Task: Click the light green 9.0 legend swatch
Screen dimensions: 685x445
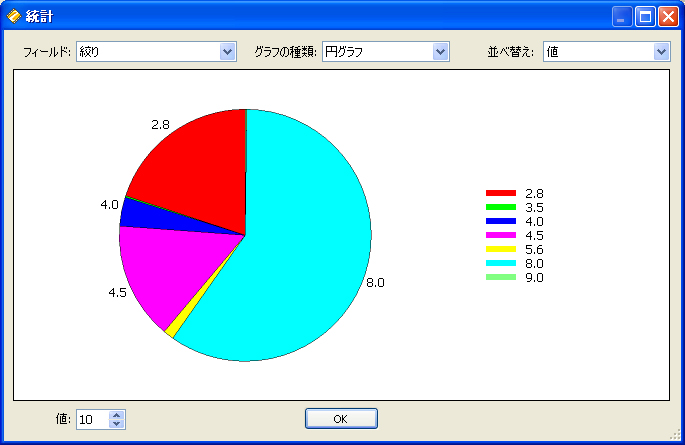Action: click(501, 277)
